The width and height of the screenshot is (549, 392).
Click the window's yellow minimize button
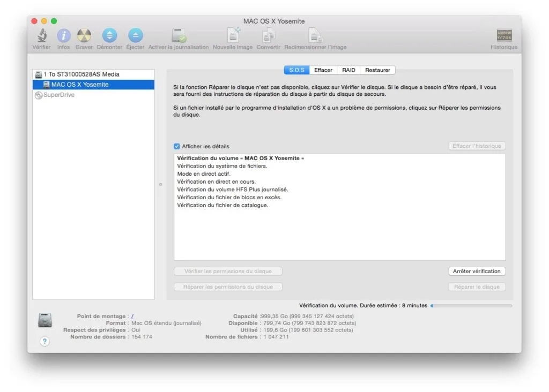[x=44, y=21]
